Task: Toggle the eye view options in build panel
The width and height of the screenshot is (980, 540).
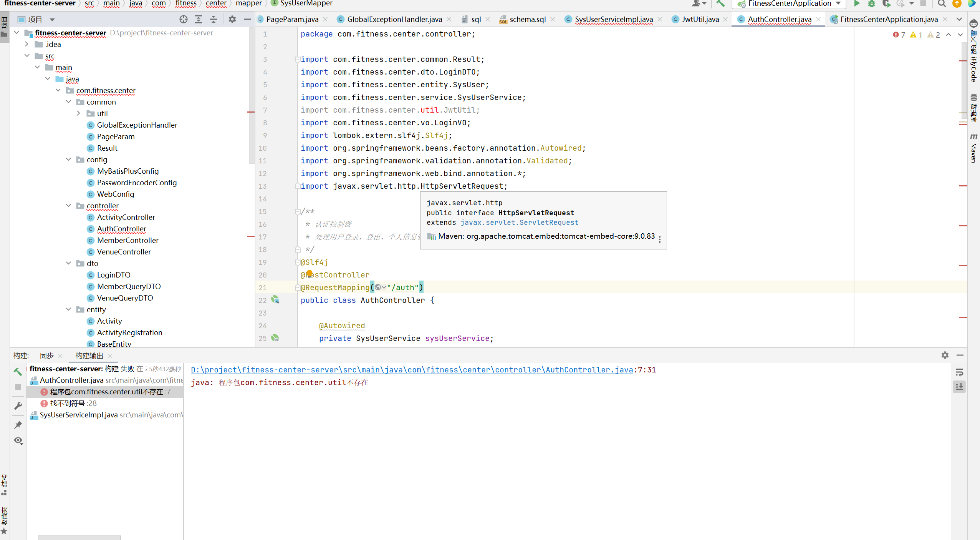Action: tap(18, 440)
